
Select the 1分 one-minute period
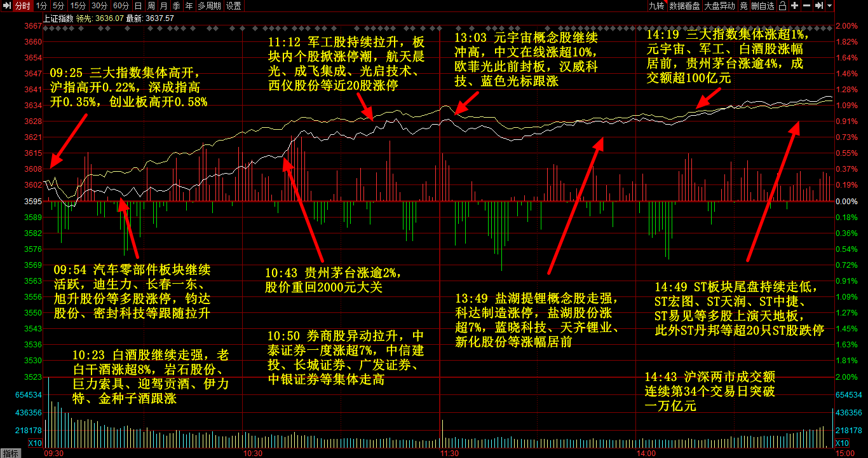click(x=41, y=6)
